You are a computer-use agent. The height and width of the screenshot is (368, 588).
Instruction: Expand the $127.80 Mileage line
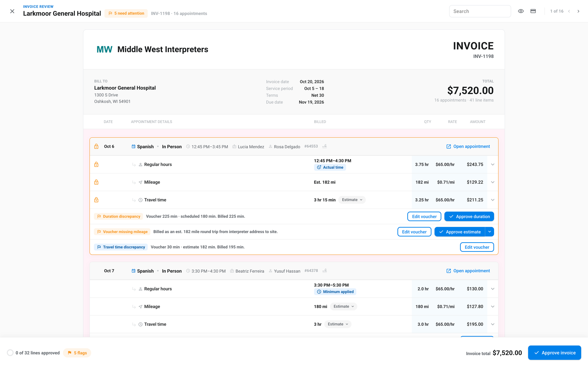coord(493,307)
